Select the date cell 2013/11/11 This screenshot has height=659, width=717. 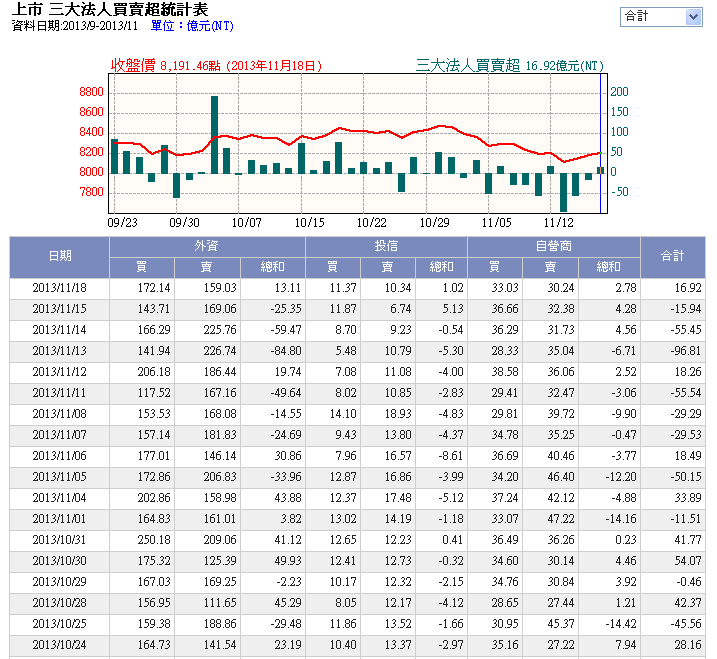(59, 393)
